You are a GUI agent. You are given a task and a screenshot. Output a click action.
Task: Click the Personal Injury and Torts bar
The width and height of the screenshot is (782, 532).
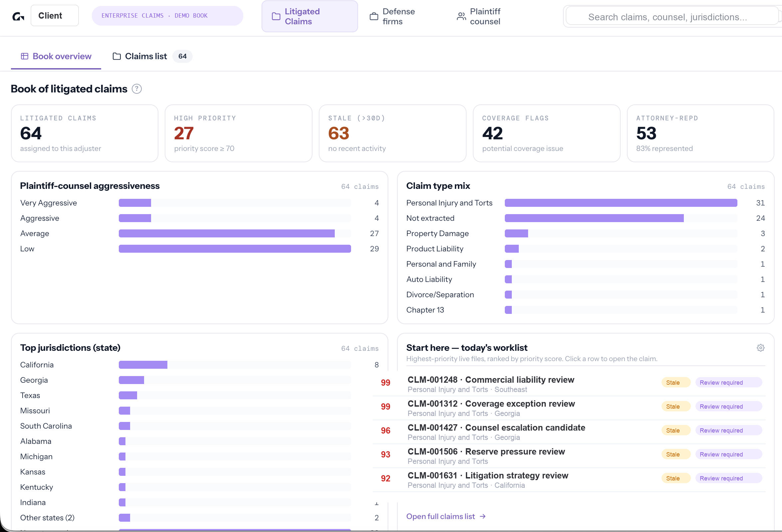[621, 203]
